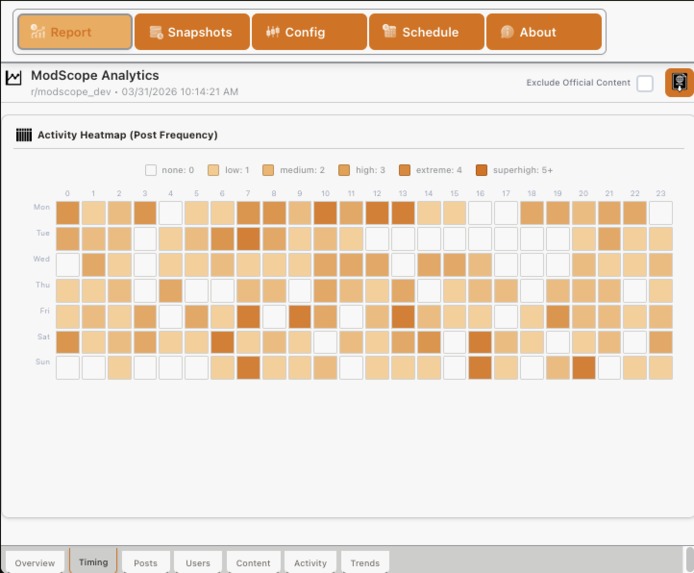Click the ModScope Analytics line-chart icon

click(14, 78)
